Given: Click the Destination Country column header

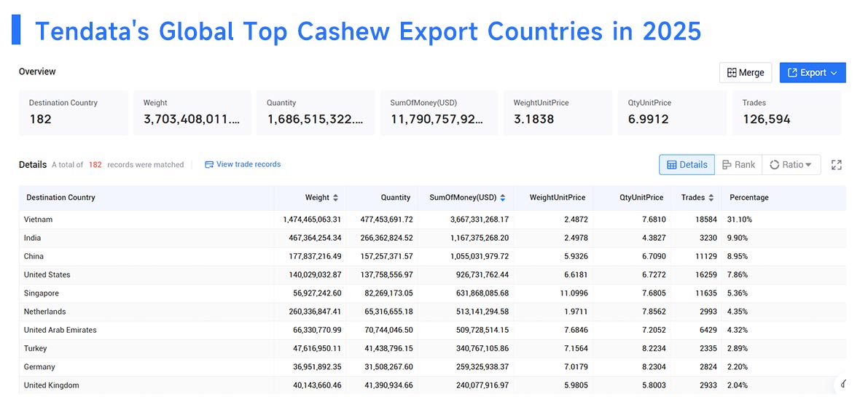Looking at the screenshot, I should [x=61, y=197].
